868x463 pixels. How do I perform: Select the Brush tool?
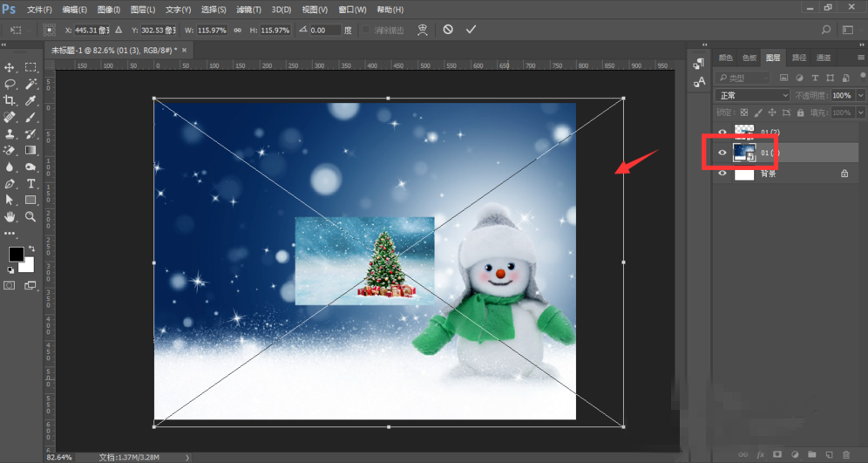pyautogui.click(x=31, y=117)
